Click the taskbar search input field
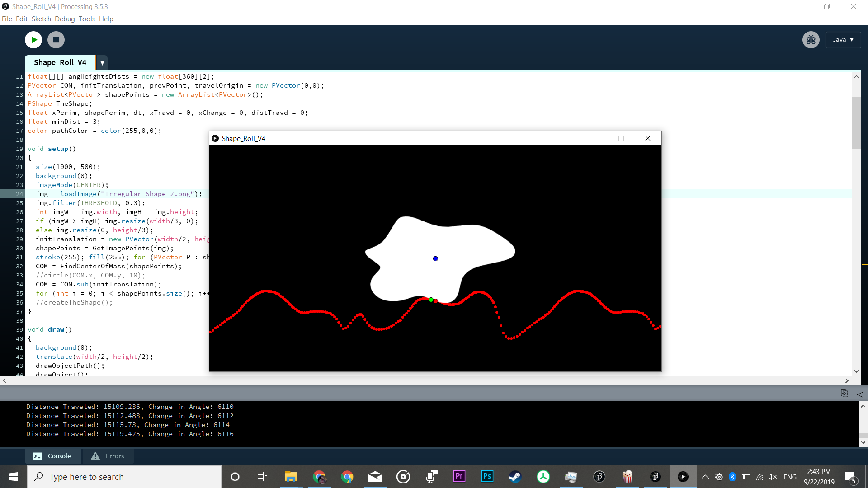The width and height of the screenshot is (868, 488). 125,477
